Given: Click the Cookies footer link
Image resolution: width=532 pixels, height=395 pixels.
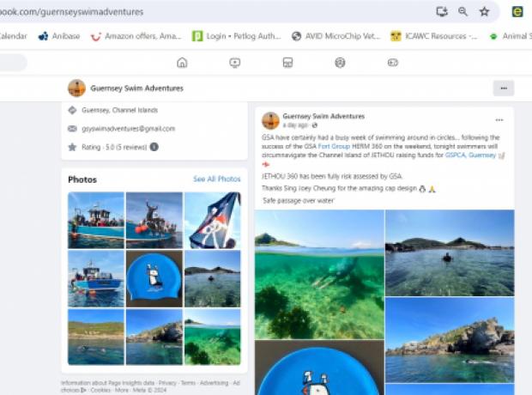Looking at the screenshot, I should coord(100,390).
